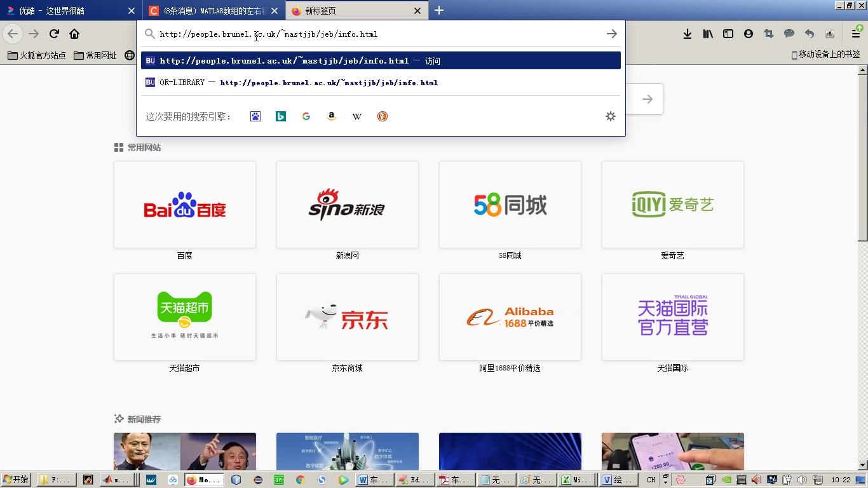Viewport: 868px width, 488px height.
Task: Search with Google engine icon
Action: point(306,116)
